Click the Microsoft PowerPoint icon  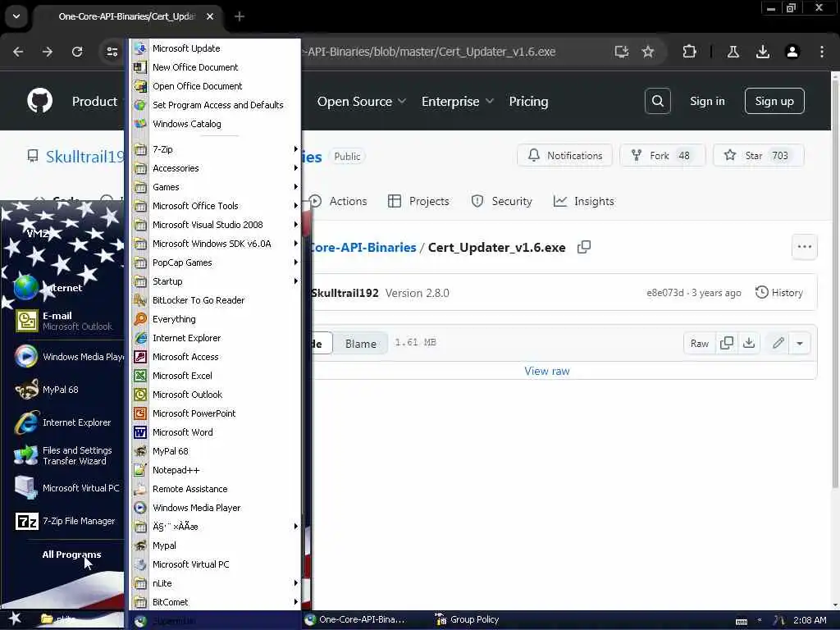[140, 413]
